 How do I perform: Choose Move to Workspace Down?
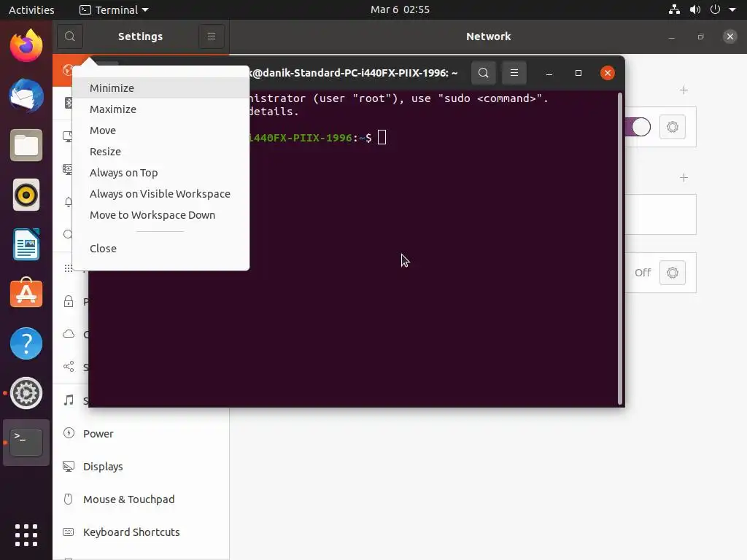(x=160, y=215)
